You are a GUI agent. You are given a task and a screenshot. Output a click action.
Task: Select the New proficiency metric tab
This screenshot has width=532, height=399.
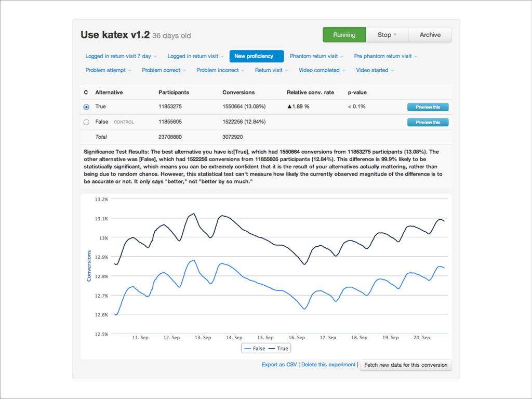257,56
